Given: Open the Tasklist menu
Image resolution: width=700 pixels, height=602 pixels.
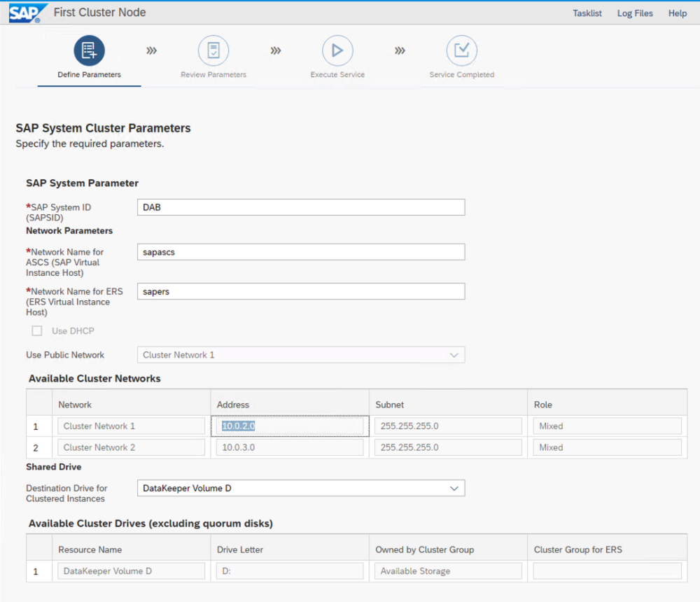Looking at the screenshot, I should pyautogui.click(x=587, y=13).
